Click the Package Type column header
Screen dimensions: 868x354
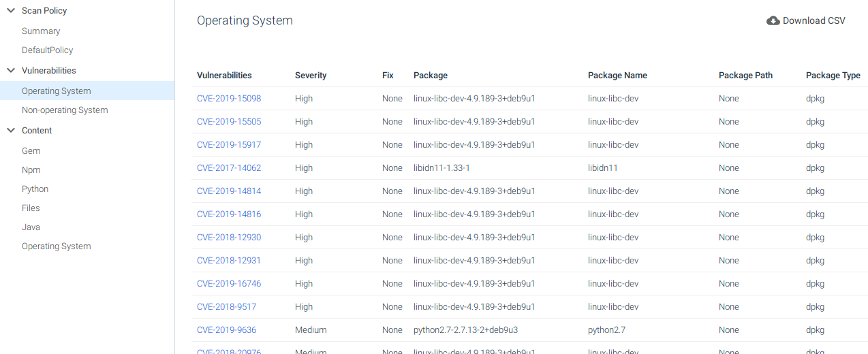pyautogui.click(x=833, y=76)
